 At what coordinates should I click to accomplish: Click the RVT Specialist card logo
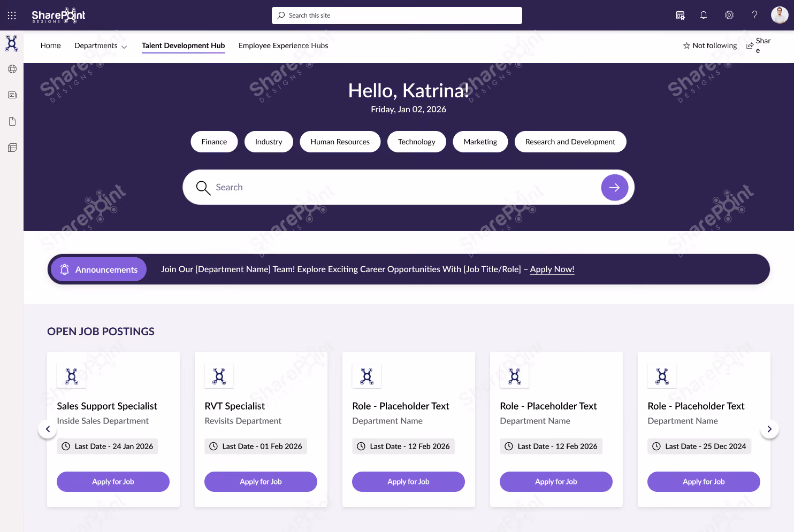click(x=219, y=376)
